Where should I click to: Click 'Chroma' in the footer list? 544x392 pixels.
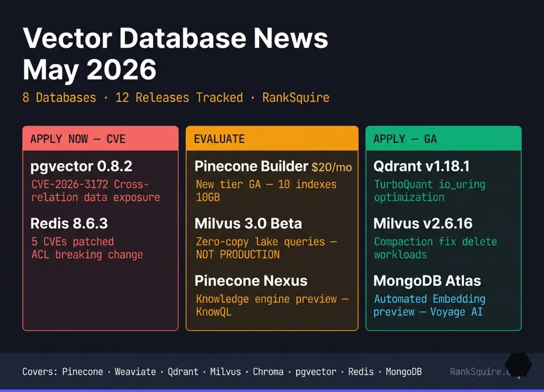[x=268, y=372]
